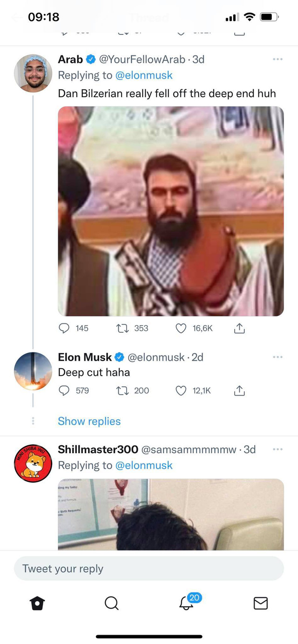Open the three-dot menu on Arab's tweet
The image size is (298, 644).
tap(278, 59)
